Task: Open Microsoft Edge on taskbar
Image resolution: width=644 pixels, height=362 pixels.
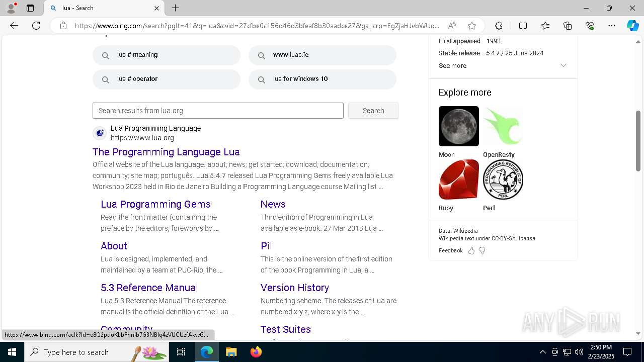Action: tap(207, 352)
